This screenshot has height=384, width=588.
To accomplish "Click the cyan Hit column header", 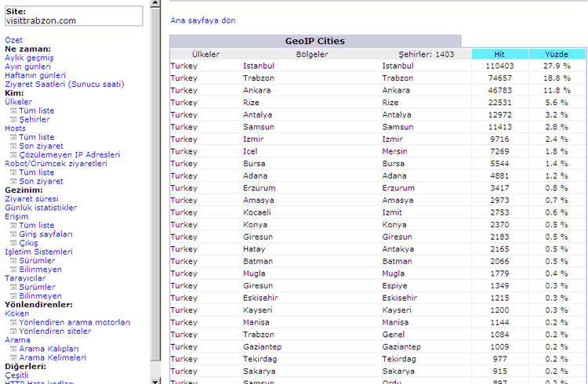I will pos(499,54).
